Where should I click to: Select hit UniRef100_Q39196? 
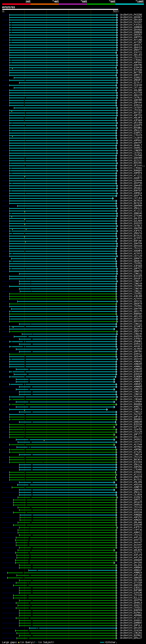[131, 593]
